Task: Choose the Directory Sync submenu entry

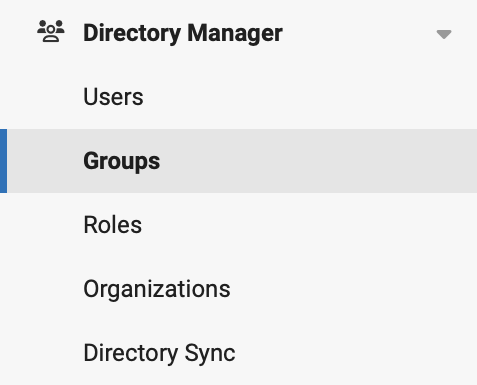Action: 159,353
